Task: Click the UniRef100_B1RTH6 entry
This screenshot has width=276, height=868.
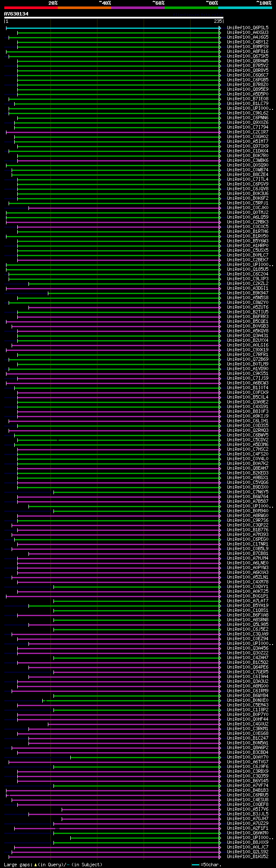Action: pos(248,232)
